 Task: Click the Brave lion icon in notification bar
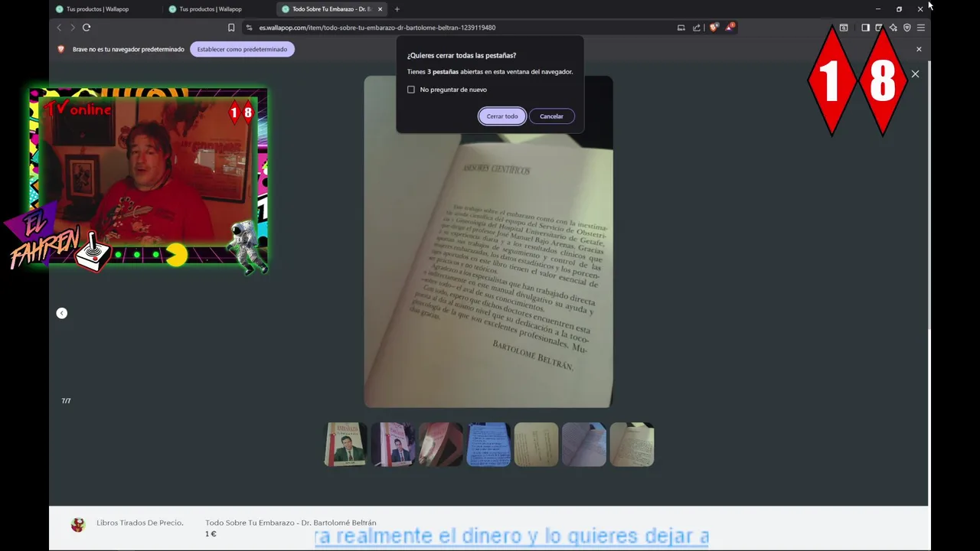(61, 49)
